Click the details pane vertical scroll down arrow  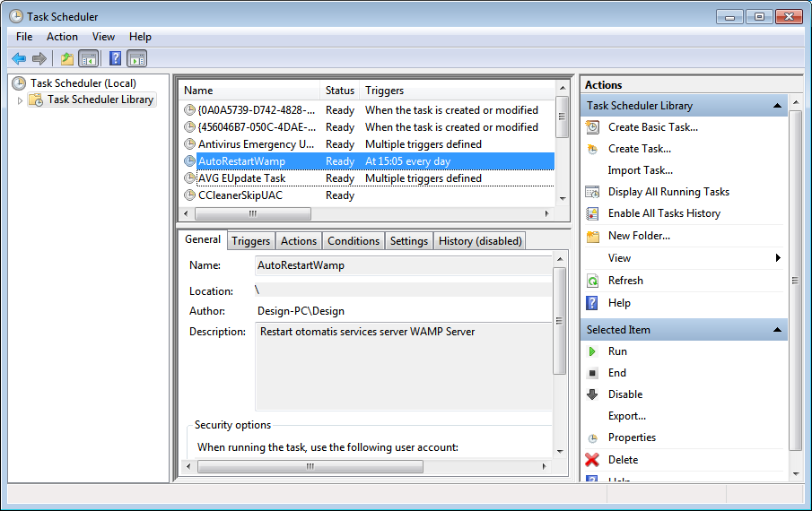560,452
